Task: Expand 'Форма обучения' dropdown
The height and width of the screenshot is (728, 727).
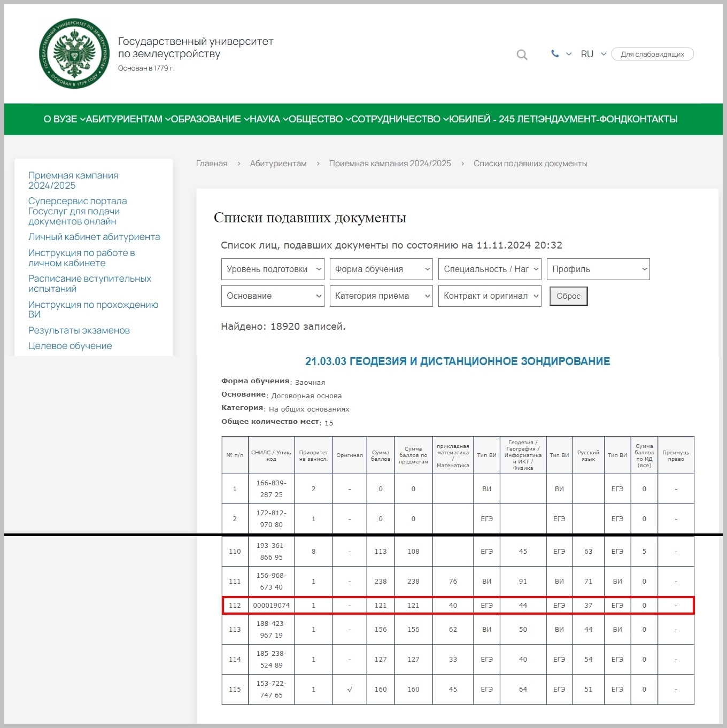Action: coord(381,269)
